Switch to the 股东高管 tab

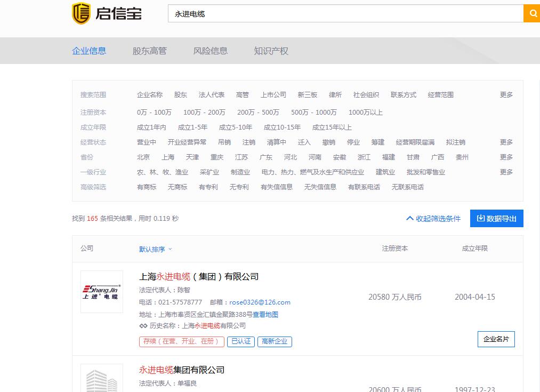pyautogui.click(x=149, y=51)
